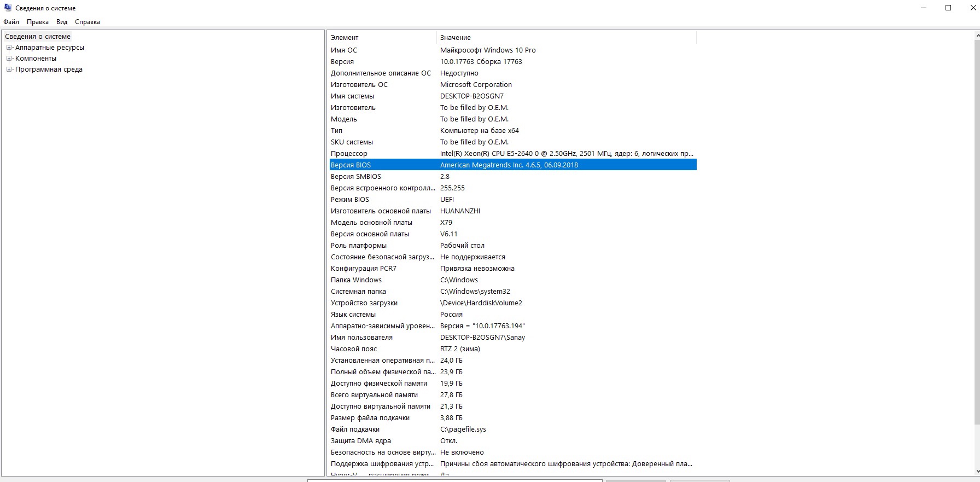This screenshot has height=482, width=980.
Task: Click the Не включено value
Action: click(x=462, y=452)
